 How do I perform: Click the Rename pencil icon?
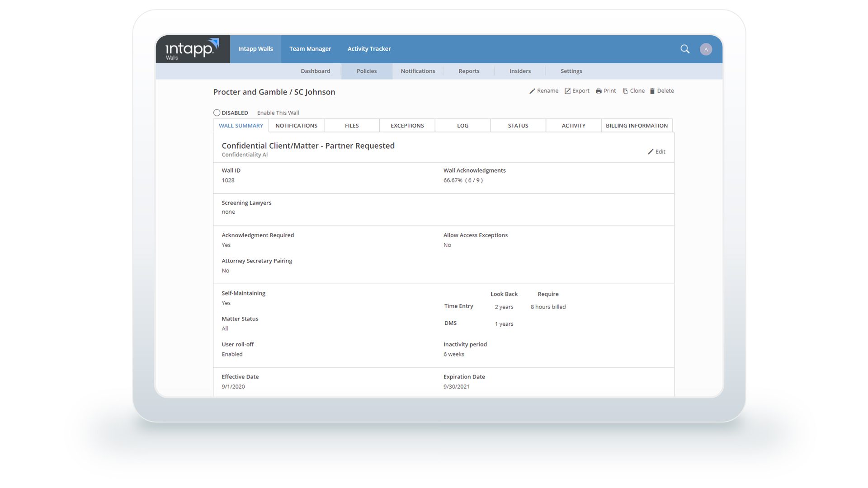click(x=532, y=91)
